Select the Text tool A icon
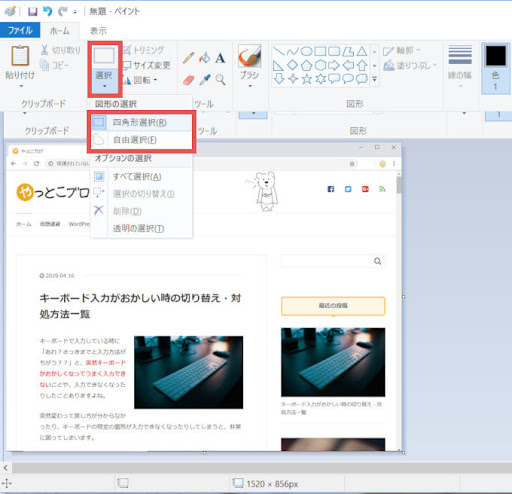This screenshot has width=512, height=494. point(220,58)
